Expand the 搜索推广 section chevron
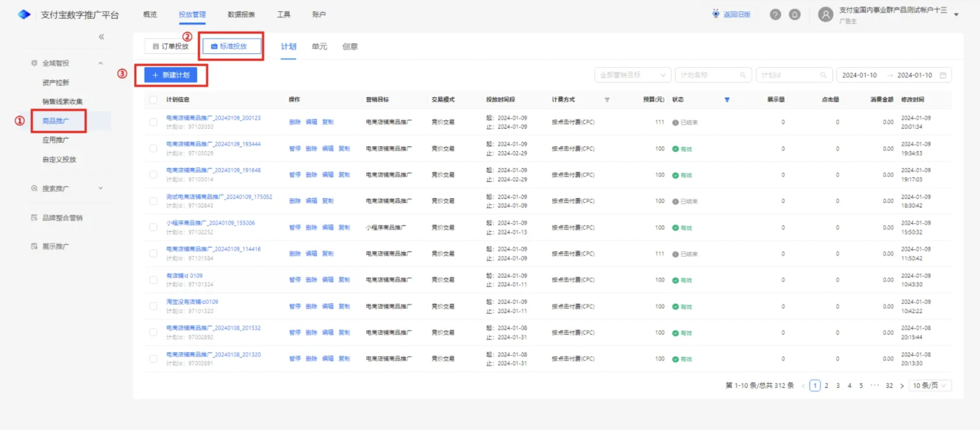The height and width of the screenshot is (430, 980). (x=101, y=188)
